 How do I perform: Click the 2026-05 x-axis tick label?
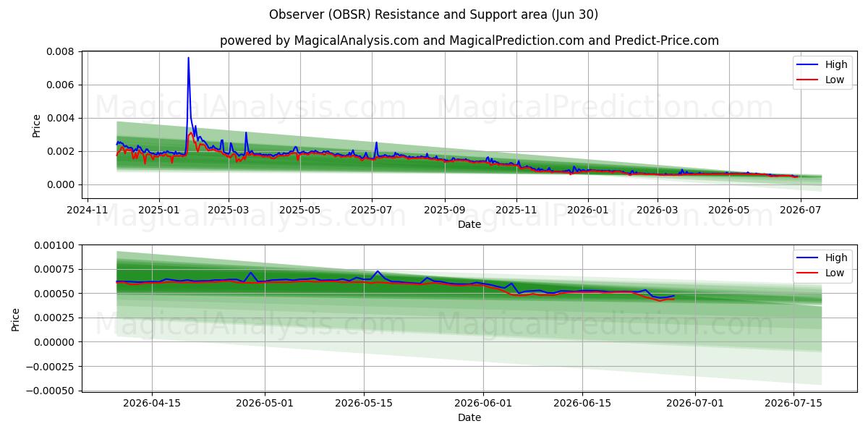coord(728,210)
